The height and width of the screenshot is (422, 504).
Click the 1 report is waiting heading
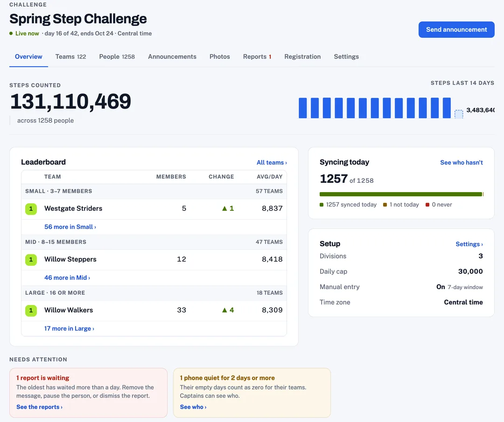tap(43, 378)
